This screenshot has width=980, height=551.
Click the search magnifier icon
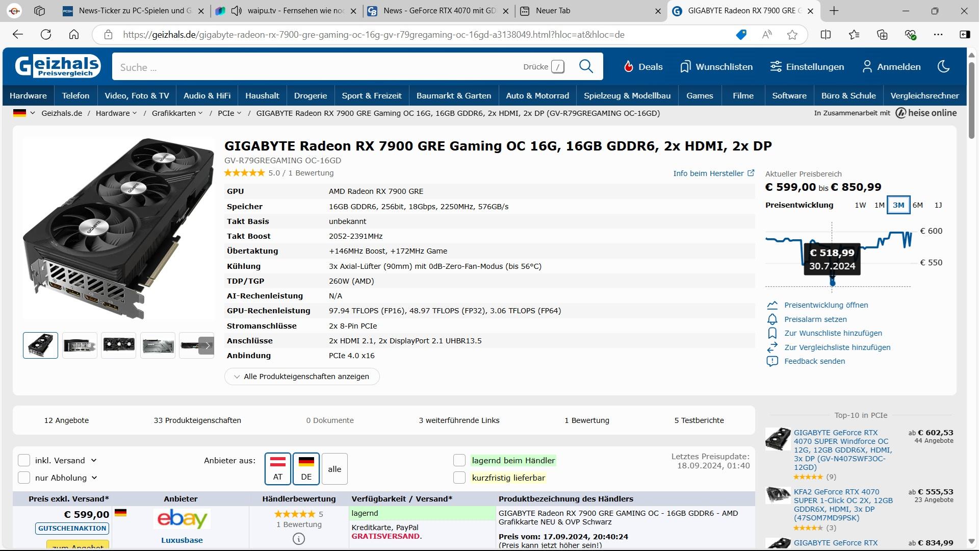point(586,66)
